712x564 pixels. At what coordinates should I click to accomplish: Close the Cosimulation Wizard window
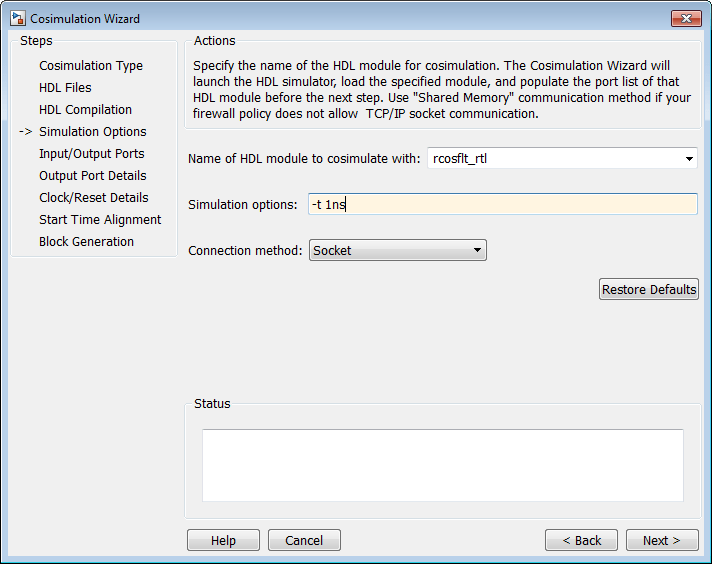[x=684, y=18]
